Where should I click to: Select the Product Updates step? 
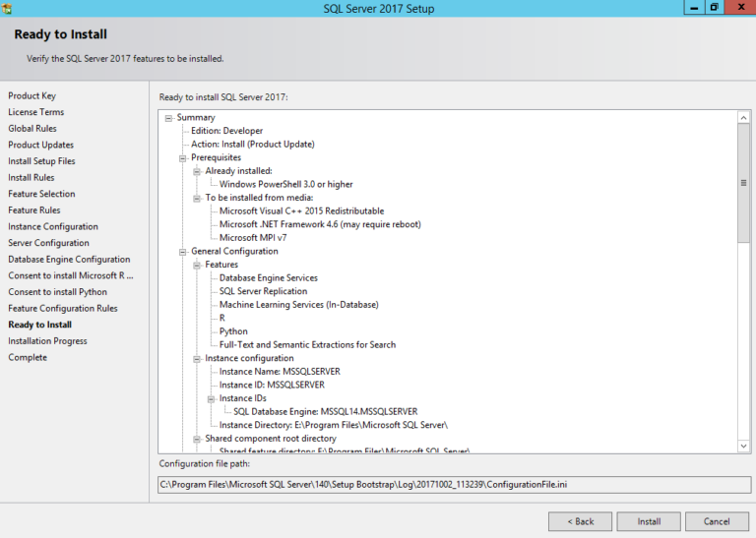[x=41, y=145]
